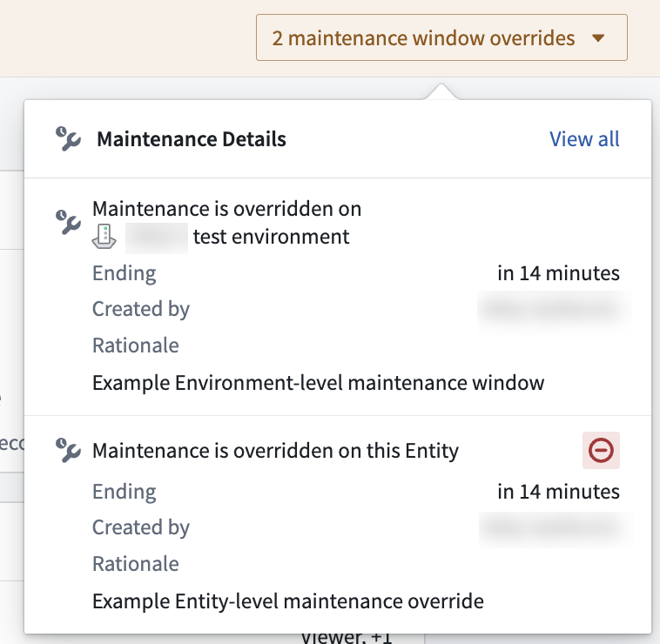Select 'Example Environment-level maintenance window' rationale text

click(318, 383)
